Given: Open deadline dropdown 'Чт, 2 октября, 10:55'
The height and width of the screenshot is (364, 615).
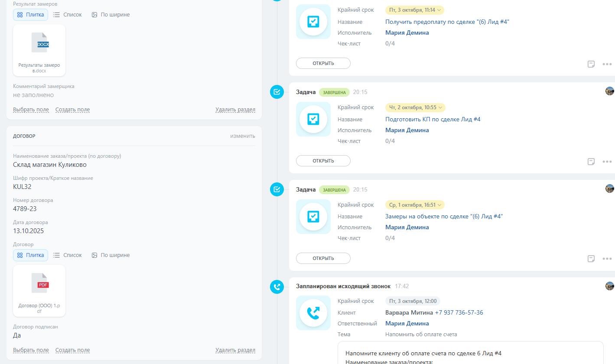Looking at the screenshot, I should coord(415,107).
